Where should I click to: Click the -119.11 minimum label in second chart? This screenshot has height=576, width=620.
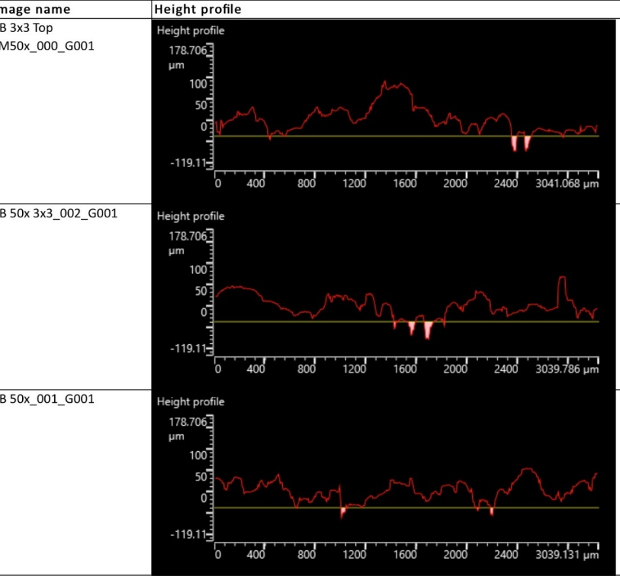point(187,348)
